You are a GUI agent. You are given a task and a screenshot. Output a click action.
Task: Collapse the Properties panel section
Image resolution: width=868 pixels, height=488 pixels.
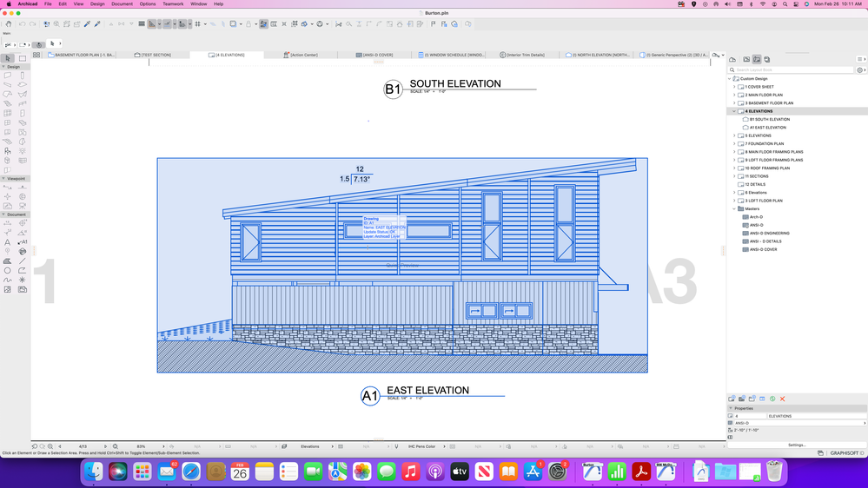[731, 408]
